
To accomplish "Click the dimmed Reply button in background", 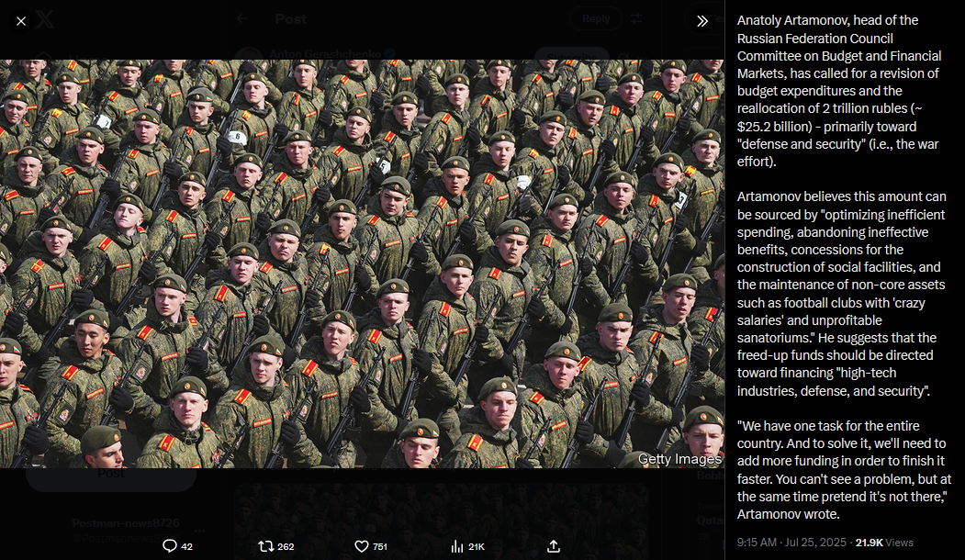I will tap(596, 18).
